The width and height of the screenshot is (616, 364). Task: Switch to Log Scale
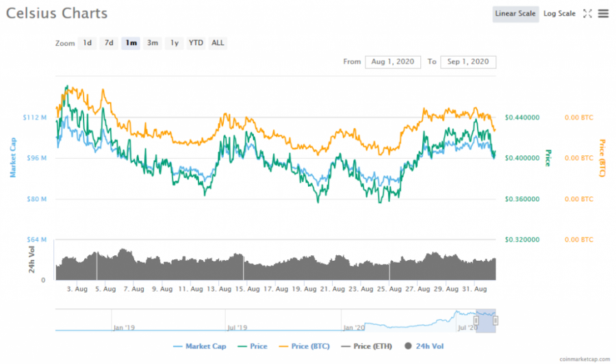[559, 14]
